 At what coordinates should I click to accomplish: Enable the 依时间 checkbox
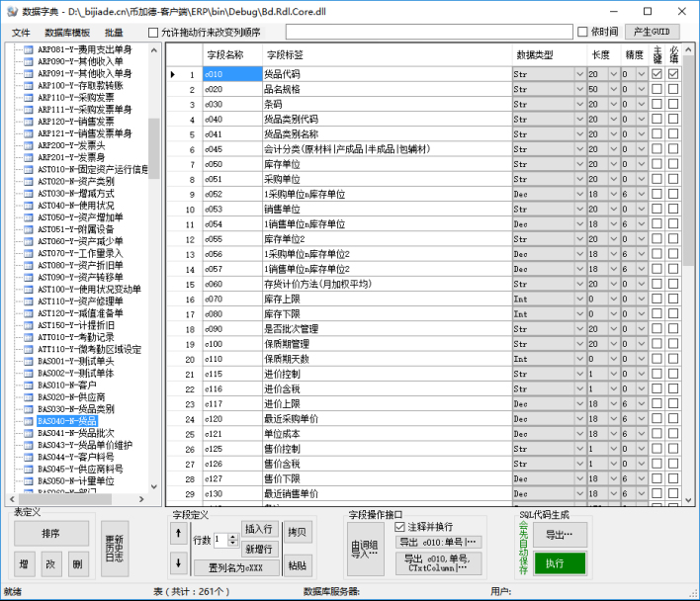pos(582,32)
